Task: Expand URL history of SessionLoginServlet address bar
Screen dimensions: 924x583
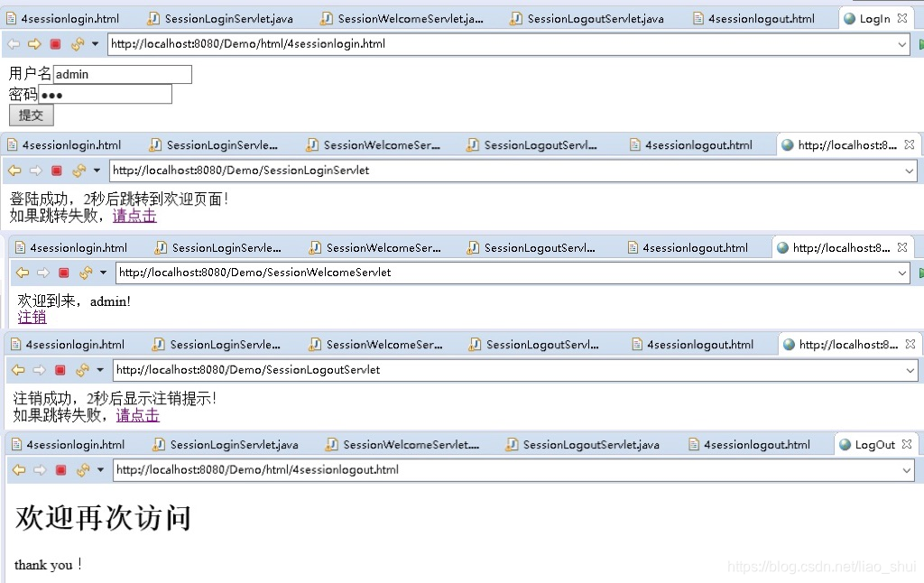Action: [910, 171]
